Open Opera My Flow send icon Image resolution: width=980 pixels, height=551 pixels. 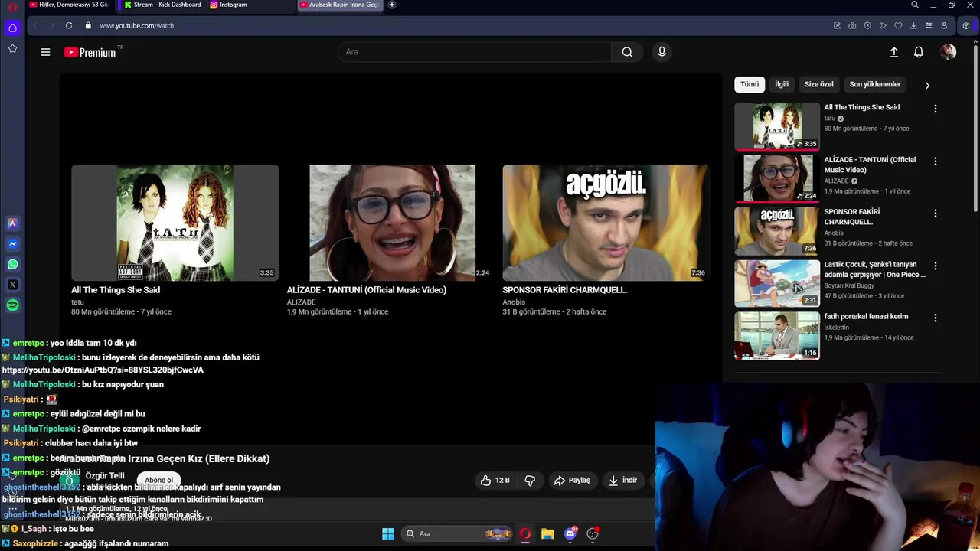tap(883, 25)
